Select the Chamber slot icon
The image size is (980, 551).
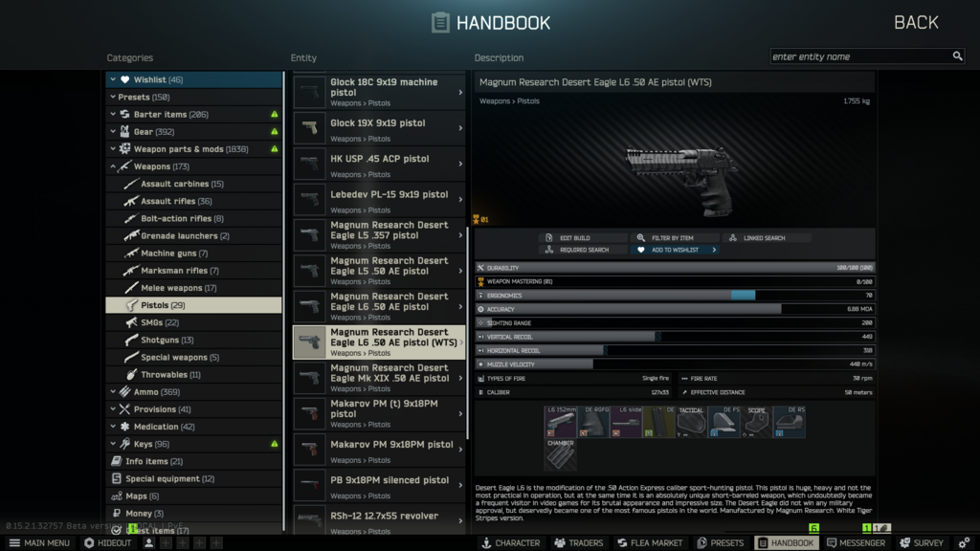click(x=561, y=454)
